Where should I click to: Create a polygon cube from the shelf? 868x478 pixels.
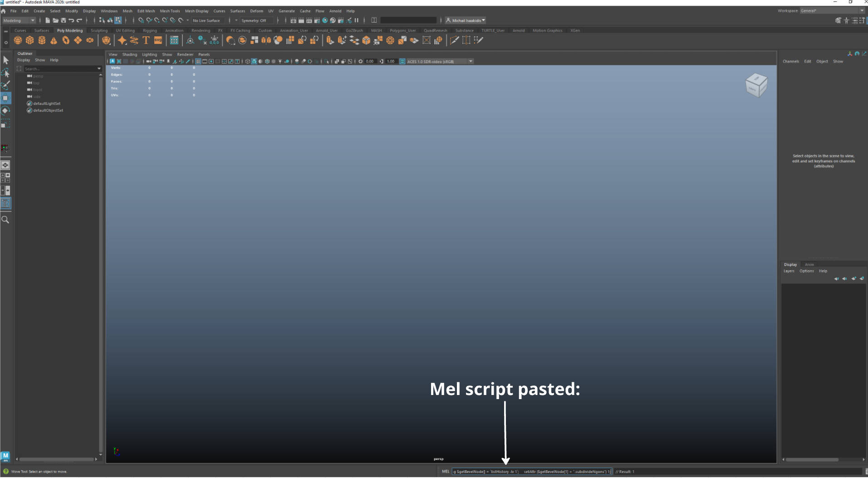(x=29, y=40)
